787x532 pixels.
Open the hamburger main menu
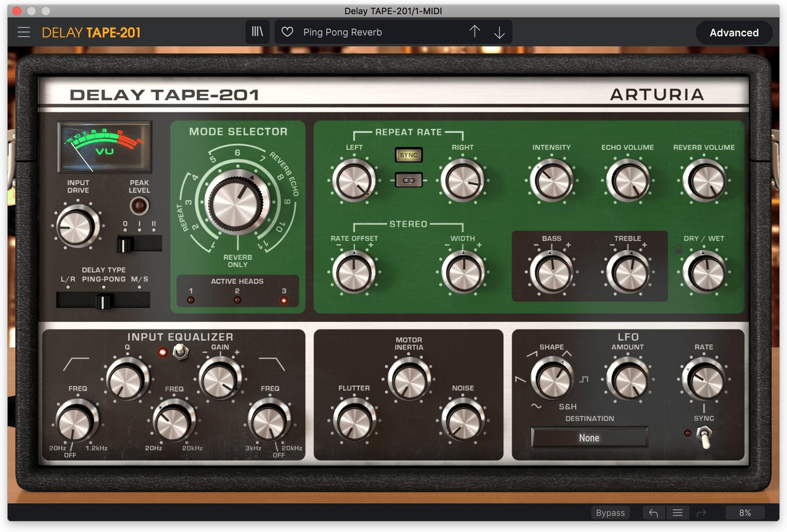tap(23, 33)
